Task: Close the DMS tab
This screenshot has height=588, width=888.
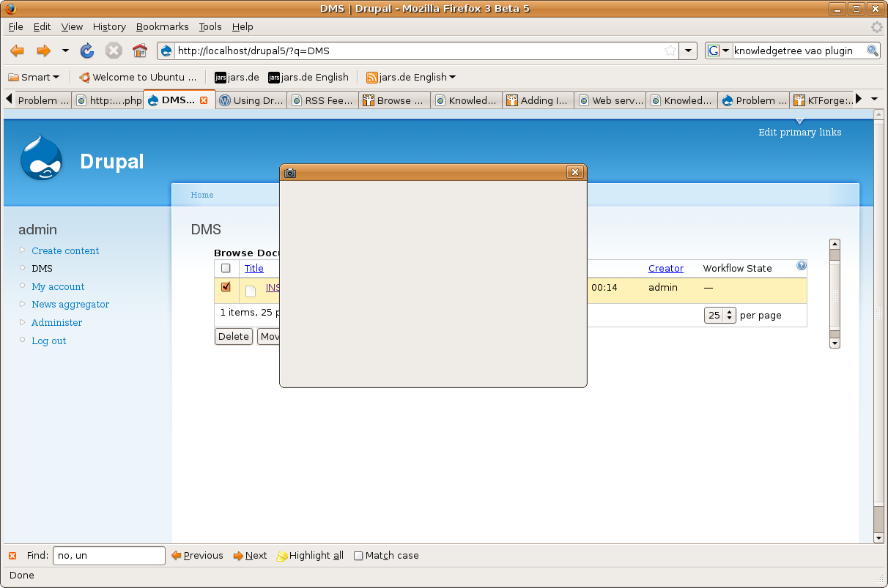Action: (x=204, y=100)
